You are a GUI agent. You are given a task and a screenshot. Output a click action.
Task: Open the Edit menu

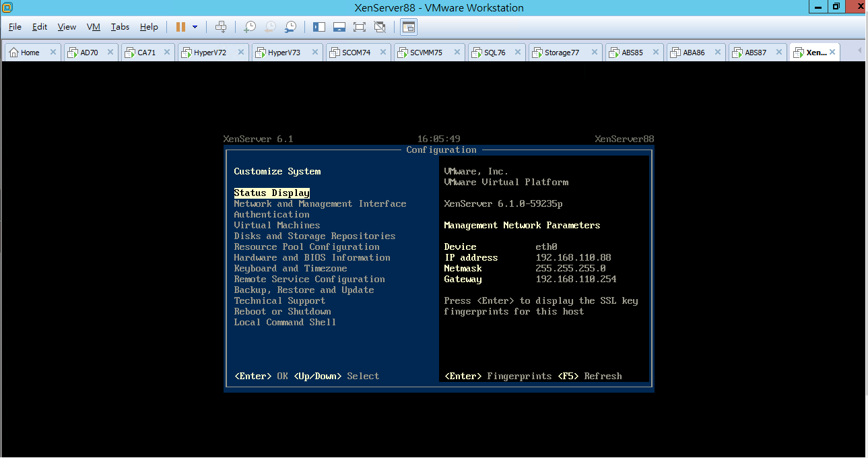pyautogui.click(x=40, y=27)
